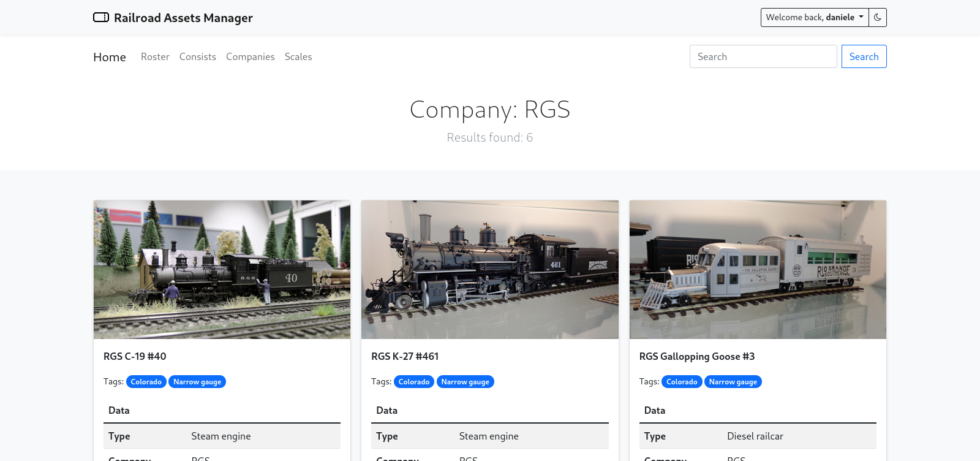The width and height of the screenshot is (980, 461).
Task: Select the RGS C-19 #40 card title
Action: 135,356
